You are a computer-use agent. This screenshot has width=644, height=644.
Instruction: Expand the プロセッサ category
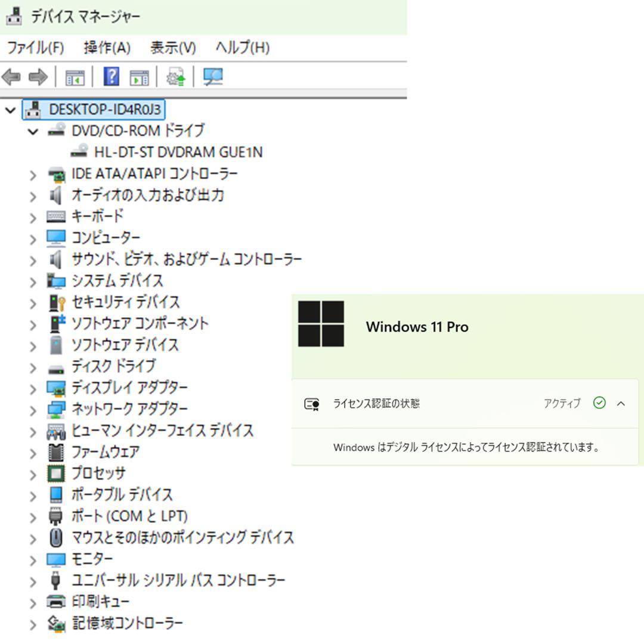point(33,473)
